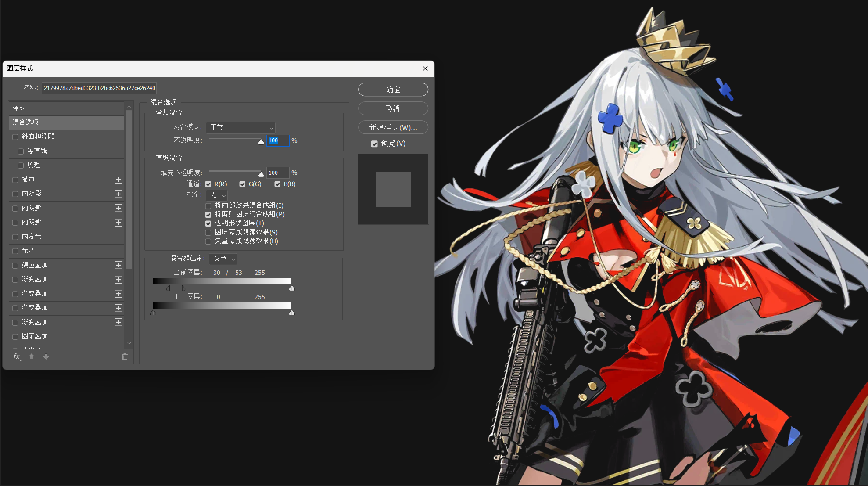This screenshot has width=868, height=486.
Task: Open the Knockout (挖空) dropdown
Action: (217, 195)
